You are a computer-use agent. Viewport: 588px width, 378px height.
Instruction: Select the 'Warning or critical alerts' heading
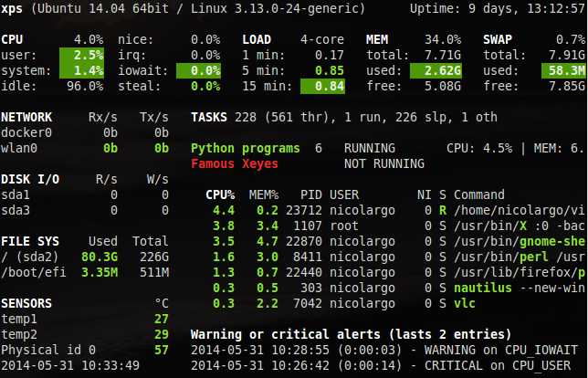(x=352, y=334)
